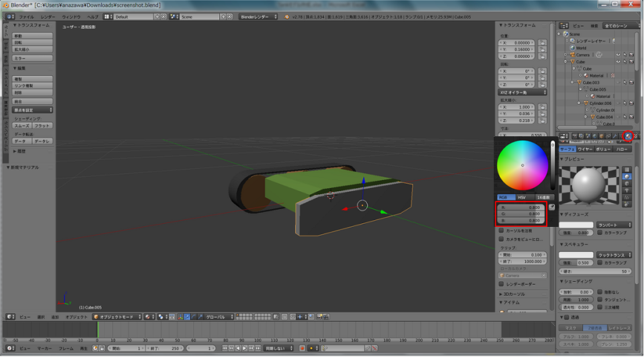Click the スムーズ shading button

click(22, 126)
